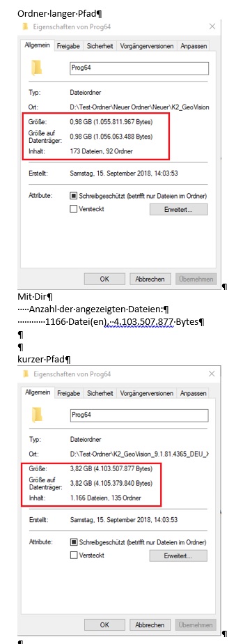
Task: Click the 'Attribute:' label in the 3,82 GB dialog
Action: click(40, 542)
